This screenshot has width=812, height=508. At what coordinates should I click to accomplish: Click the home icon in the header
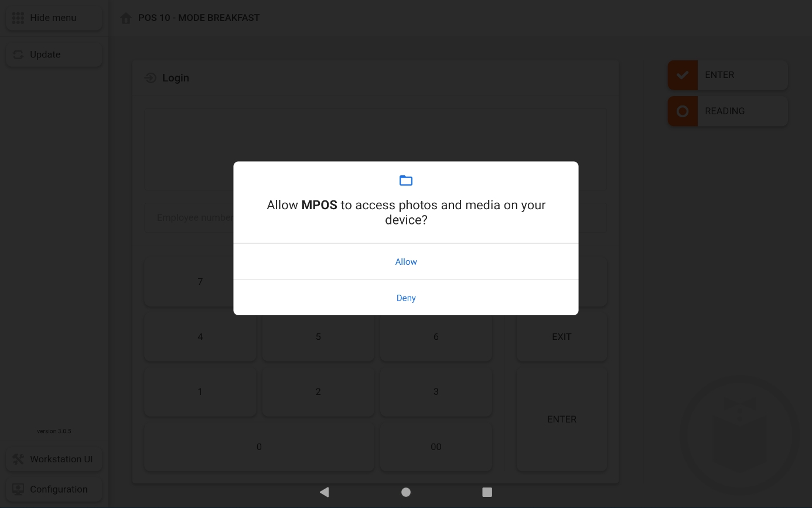tap(125, 18)
